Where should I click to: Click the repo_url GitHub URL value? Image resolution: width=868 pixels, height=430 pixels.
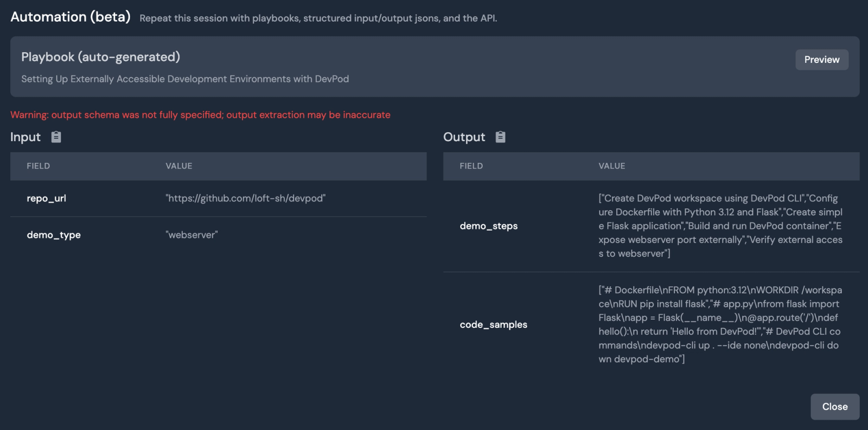[246, 198]
